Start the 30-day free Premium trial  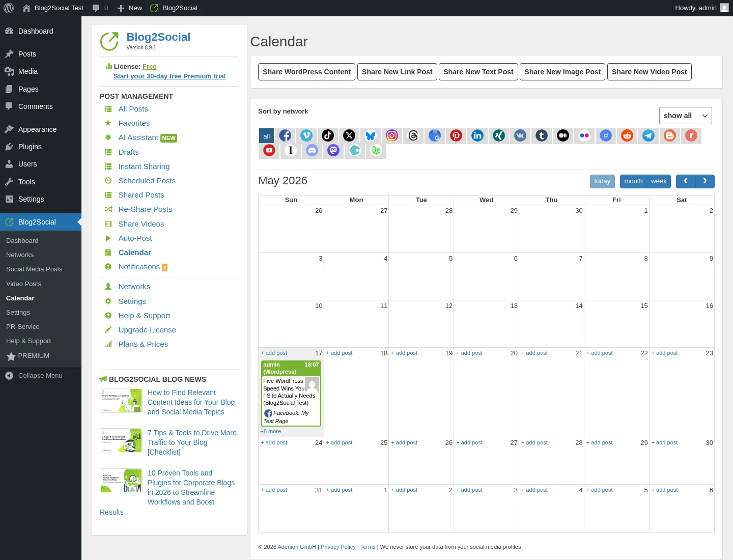point(170,76)
